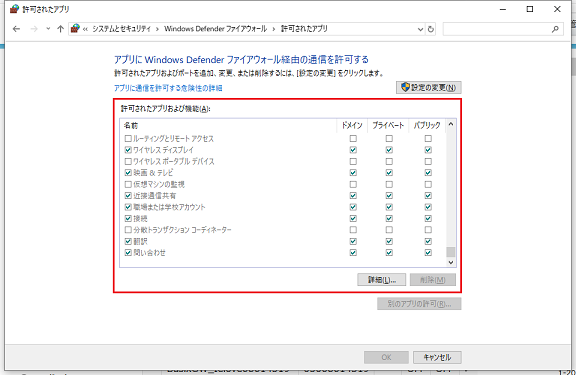Go up one level with up arrow
The image size is (576, 375).
(x=61, y=29)
